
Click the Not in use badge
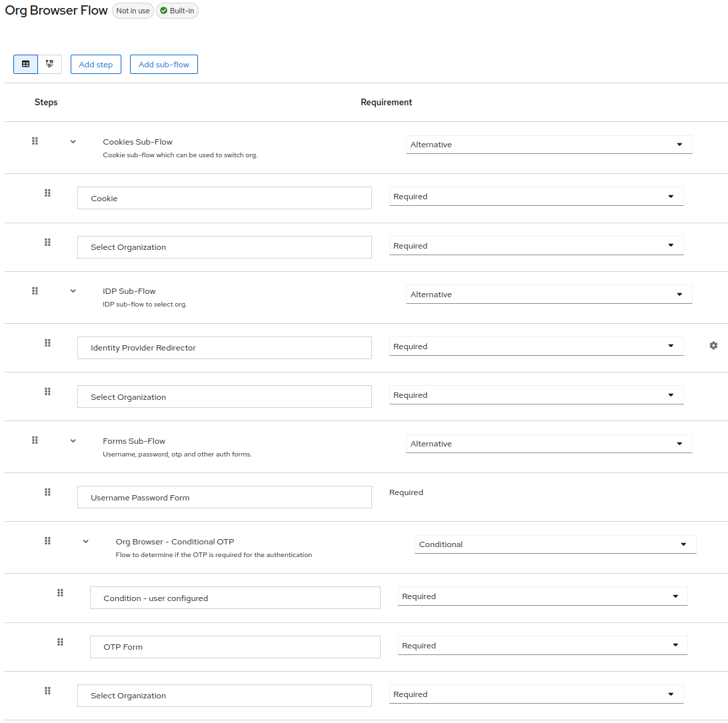[133, 11]
